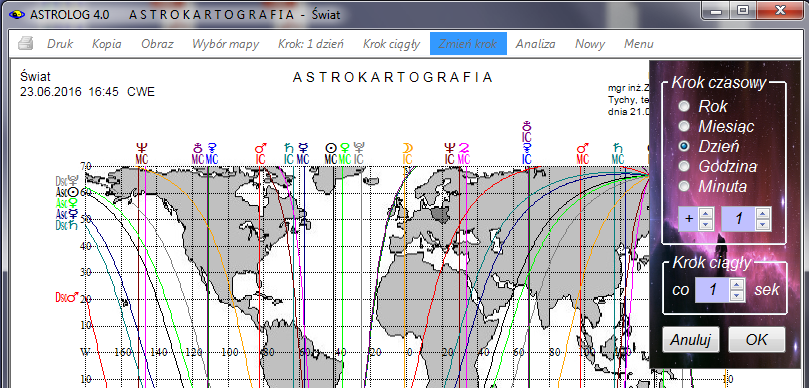Click the Krok ciągły seconds input field

[x=713, y=289]
